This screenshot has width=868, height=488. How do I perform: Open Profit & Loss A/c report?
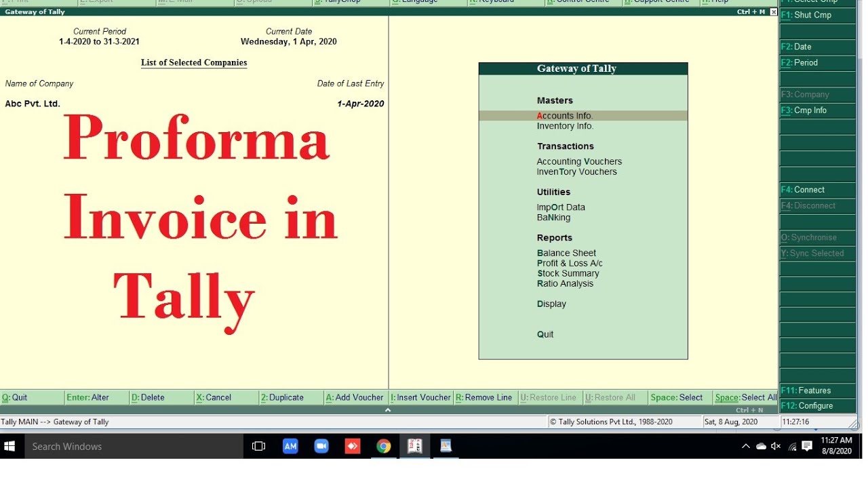coord(570,263)
